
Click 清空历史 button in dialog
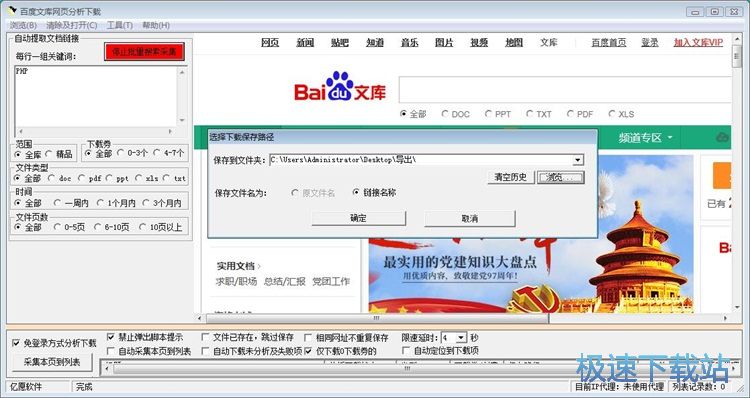click(511, 177)
